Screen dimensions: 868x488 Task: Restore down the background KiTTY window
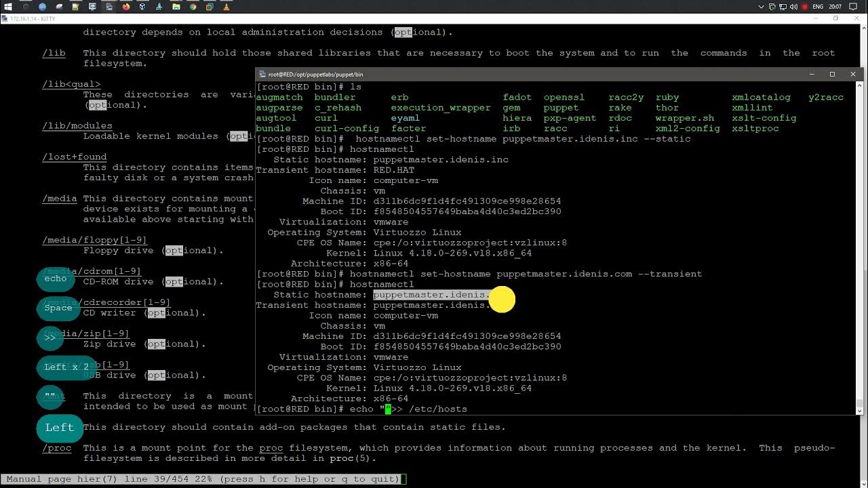(x=836, y=18)
